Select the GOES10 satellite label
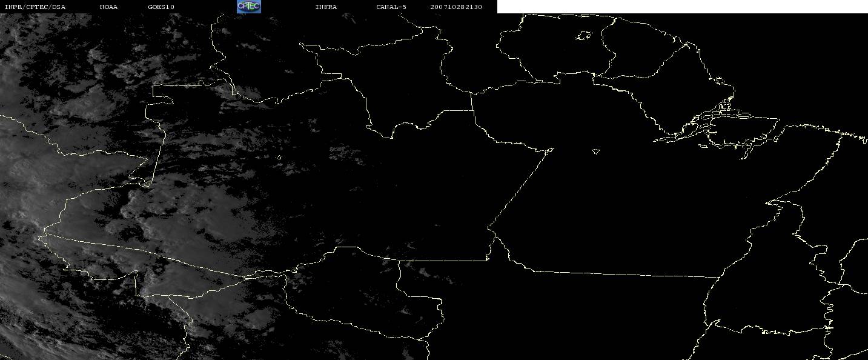This screenshot has width=868, height=360. [161, 7]
